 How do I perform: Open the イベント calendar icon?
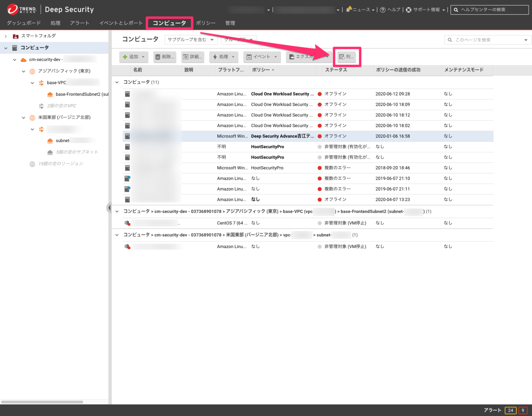point(249,57)
